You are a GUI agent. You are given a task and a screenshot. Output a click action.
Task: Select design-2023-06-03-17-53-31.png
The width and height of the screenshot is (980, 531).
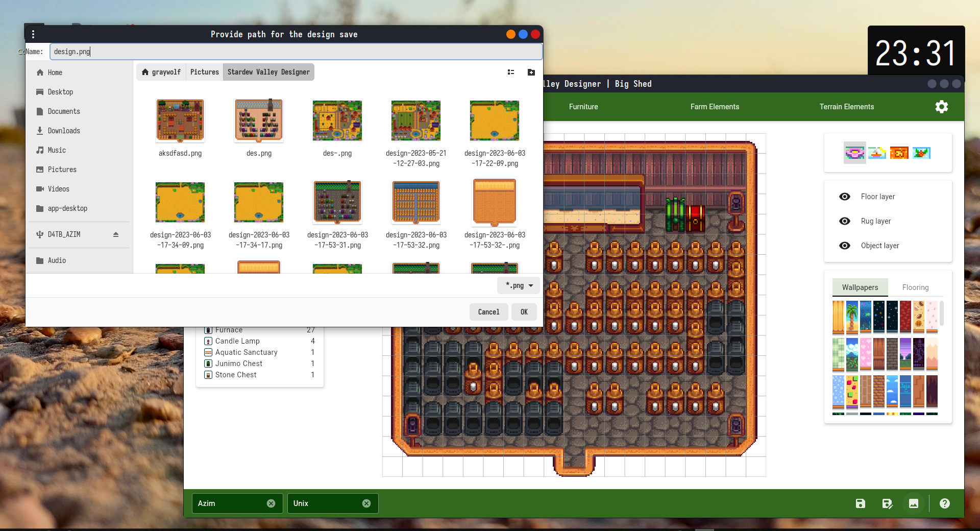pos(337,214)
